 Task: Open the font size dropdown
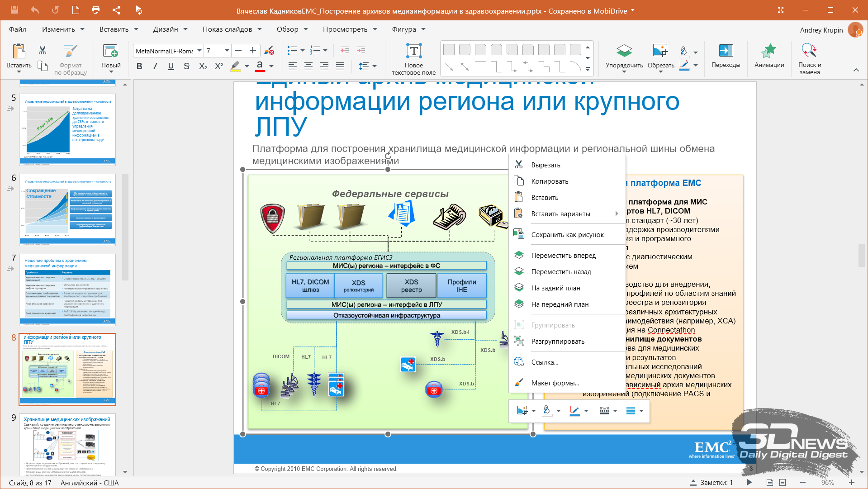(227, 51)
